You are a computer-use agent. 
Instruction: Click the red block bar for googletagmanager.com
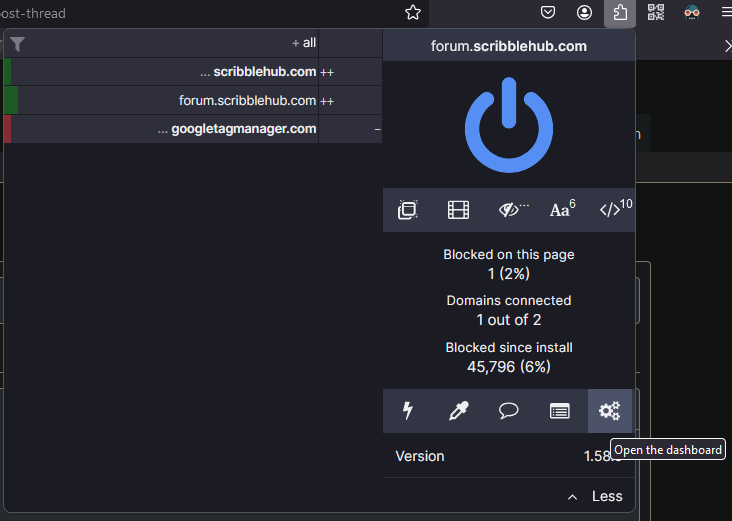coord(8,129)
